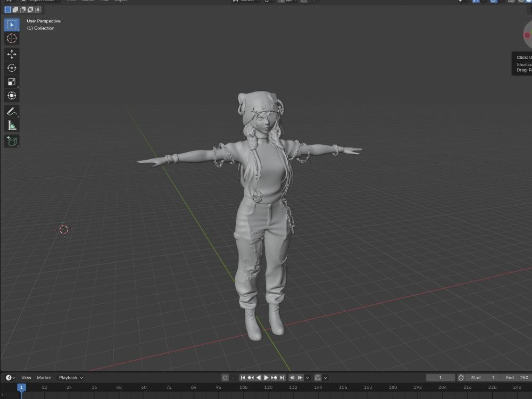This screenshot has height=399, width=532.
Task: Open auto keying options dropdown
Action: click(x=233, y=378)
